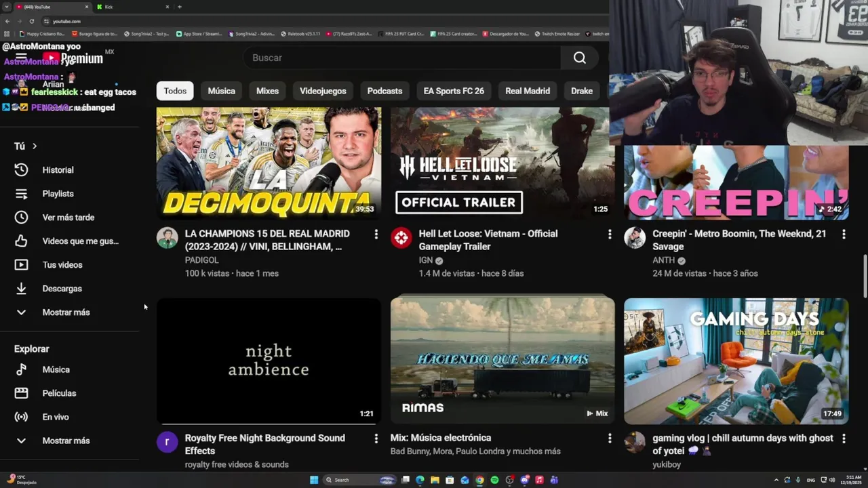868x488 pixels.
Task: Open Twitch Emote Resizer bookmark
Action: 557,33
